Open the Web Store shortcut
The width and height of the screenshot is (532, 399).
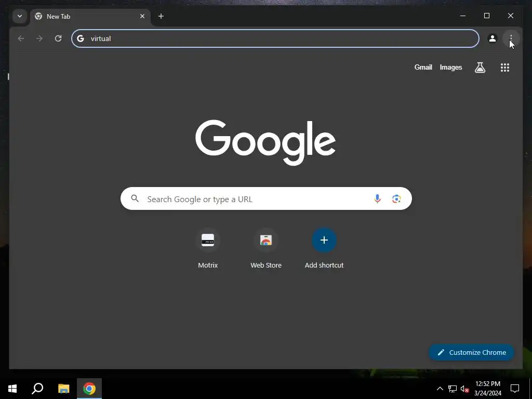coord(266,249)
